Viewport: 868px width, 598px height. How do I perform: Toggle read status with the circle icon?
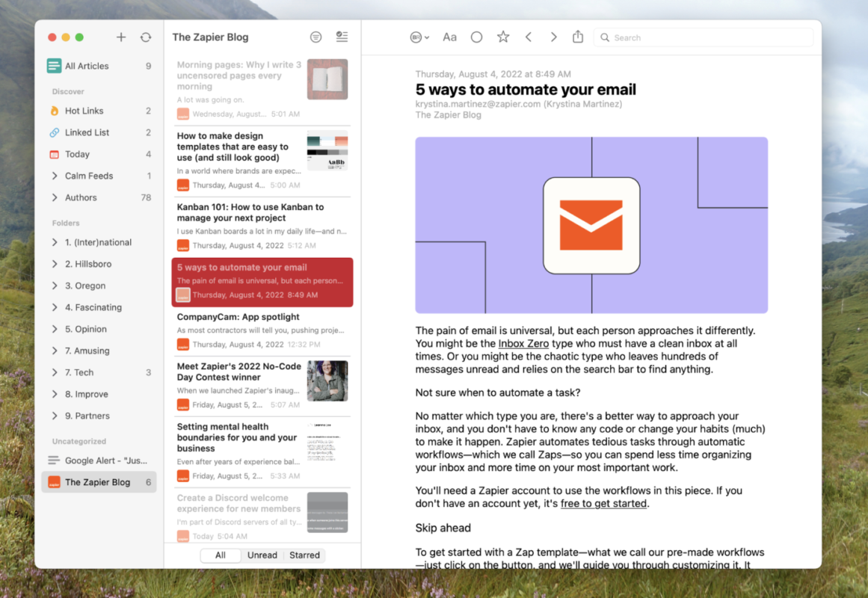(x=476, y=37)
